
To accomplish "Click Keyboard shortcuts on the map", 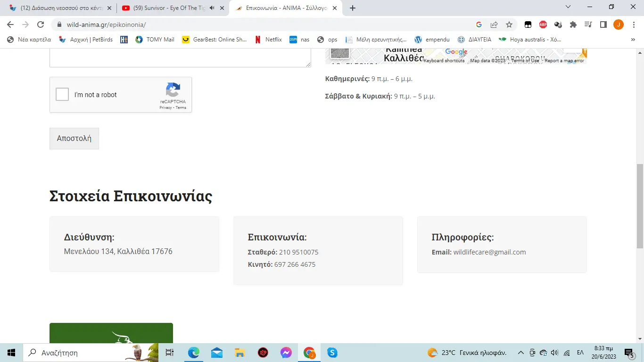I will pos(444,60).
